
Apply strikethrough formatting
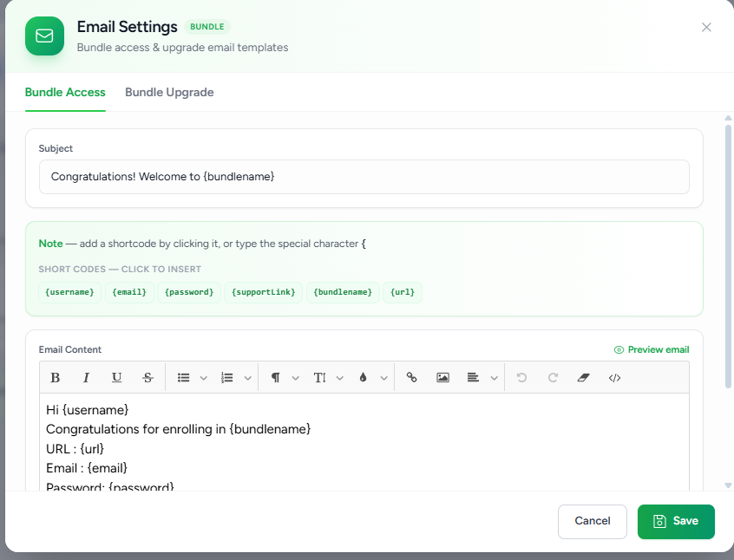pyautogui.click(x=147, y=378)
